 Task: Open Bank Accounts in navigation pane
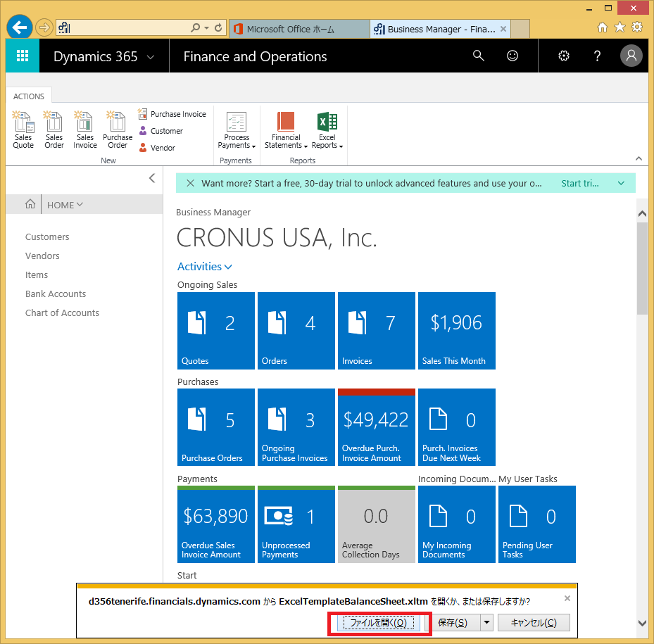[56, 294]
